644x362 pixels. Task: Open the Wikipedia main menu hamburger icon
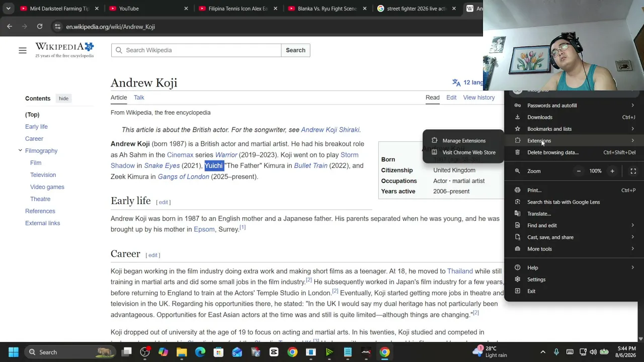(23, 50)
